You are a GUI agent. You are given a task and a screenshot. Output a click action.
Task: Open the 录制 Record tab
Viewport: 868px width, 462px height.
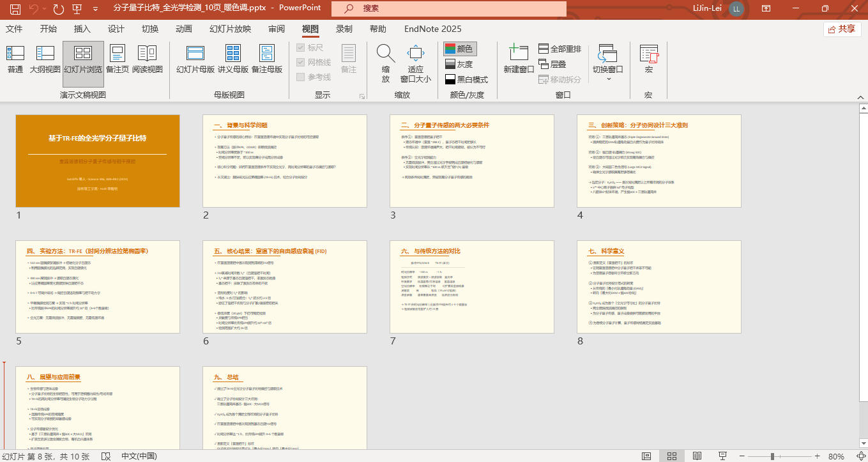tap(344, 29)
